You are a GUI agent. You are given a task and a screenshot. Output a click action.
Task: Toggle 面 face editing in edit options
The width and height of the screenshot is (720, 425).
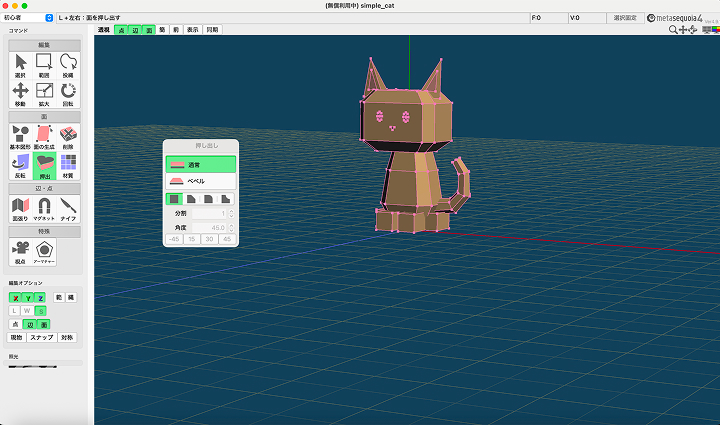pyautogui.click(x=44, y=324)
